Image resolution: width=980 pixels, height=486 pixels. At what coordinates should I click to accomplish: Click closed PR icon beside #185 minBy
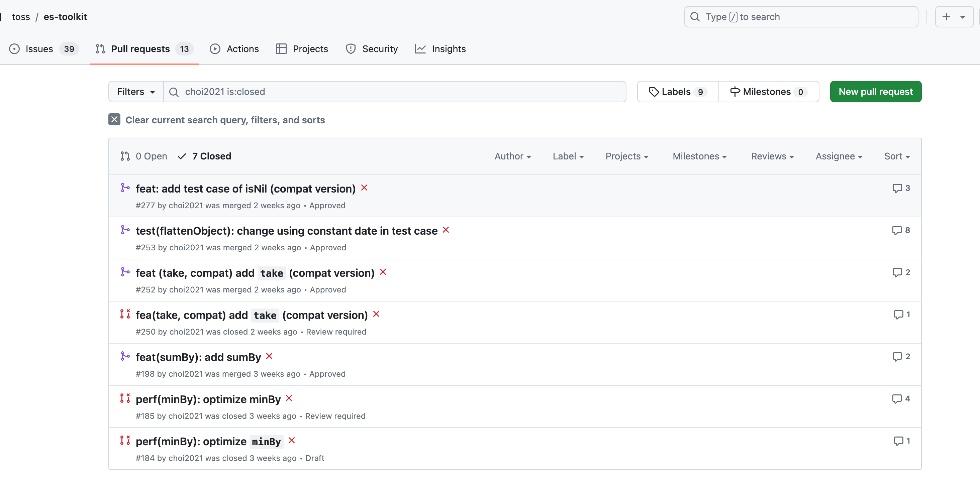(125, 398)
